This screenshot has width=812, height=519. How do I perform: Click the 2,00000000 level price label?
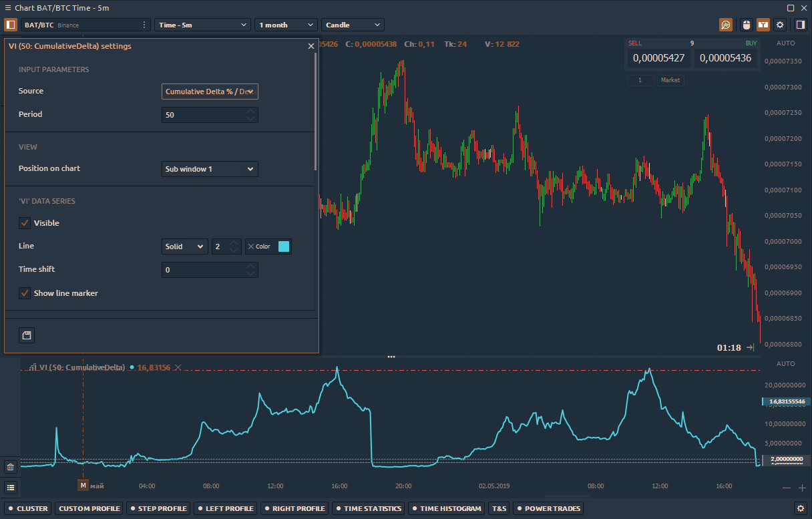786,460
